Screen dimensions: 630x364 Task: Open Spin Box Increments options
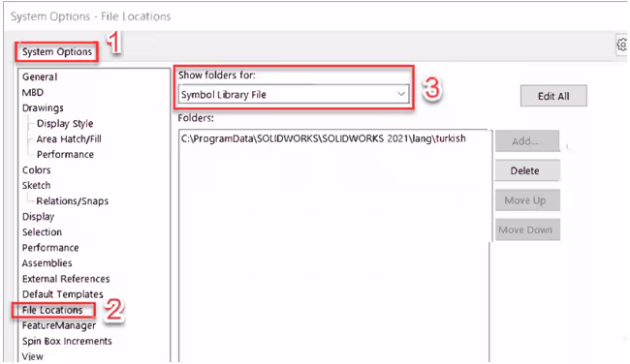tap(67, 341)
